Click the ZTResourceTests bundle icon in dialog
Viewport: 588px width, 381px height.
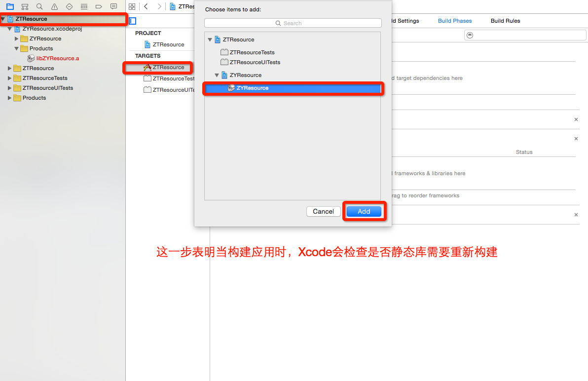coord(224,52)
